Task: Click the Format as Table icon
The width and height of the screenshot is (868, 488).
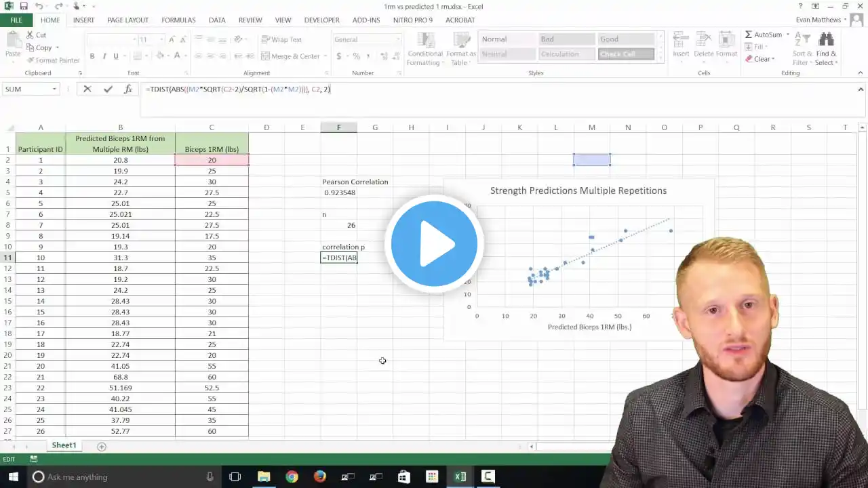Action: (460, 39)
